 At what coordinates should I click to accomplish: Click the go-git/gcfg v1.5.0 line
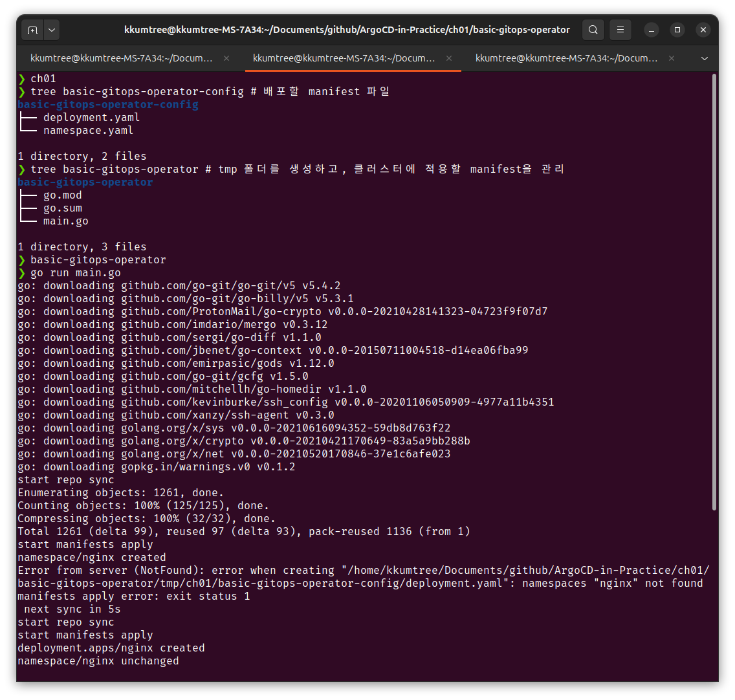(162, 376)
